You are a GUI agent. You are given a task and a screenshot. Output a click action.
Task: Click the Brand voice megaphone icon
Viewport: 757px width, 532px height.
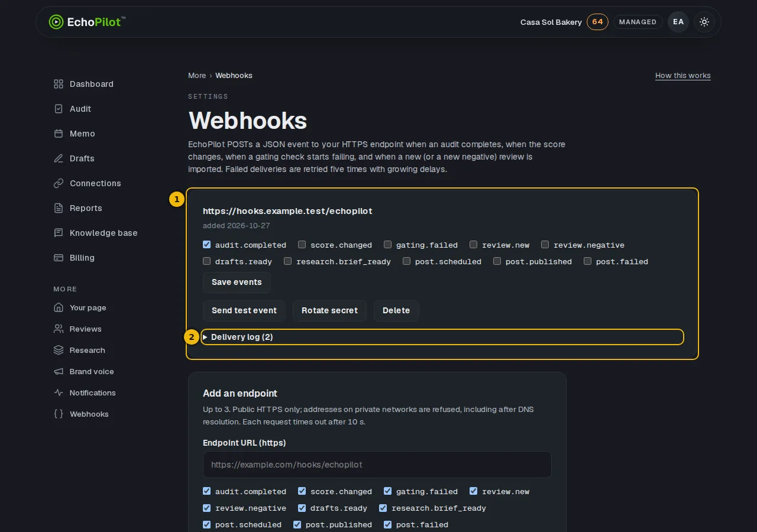pyautogui.click(x=59, y=371)
